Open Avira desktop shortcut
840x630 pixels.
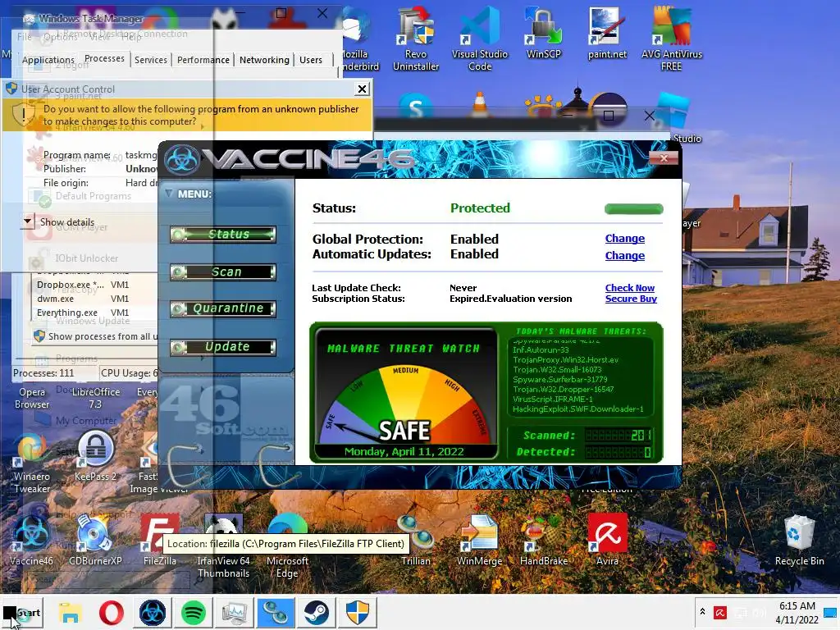tap(607, 538)
